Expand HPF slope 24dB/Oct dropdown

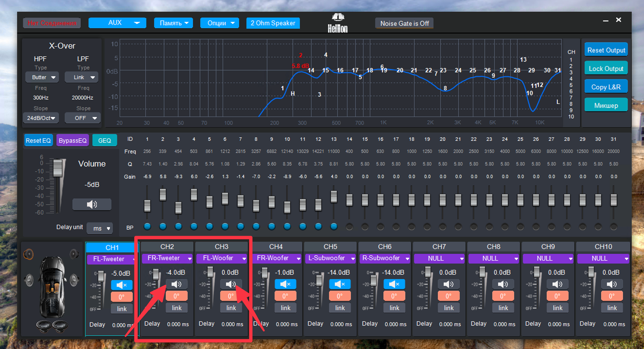pos(41,118)
